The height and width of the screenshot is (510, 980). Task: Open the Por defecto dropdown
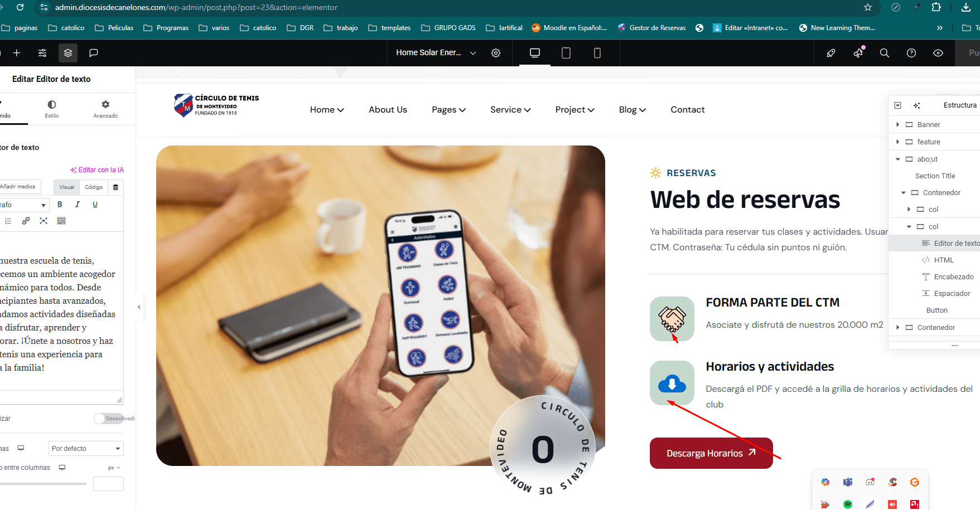click(86, 449)
